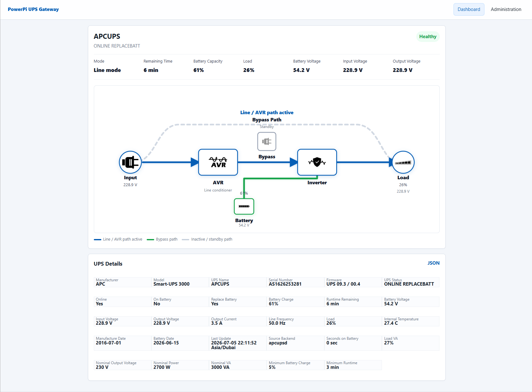Click the gray Inactive standby legend swatch
Viewport: 532px width, 392px height.
[x=185, y=240]
